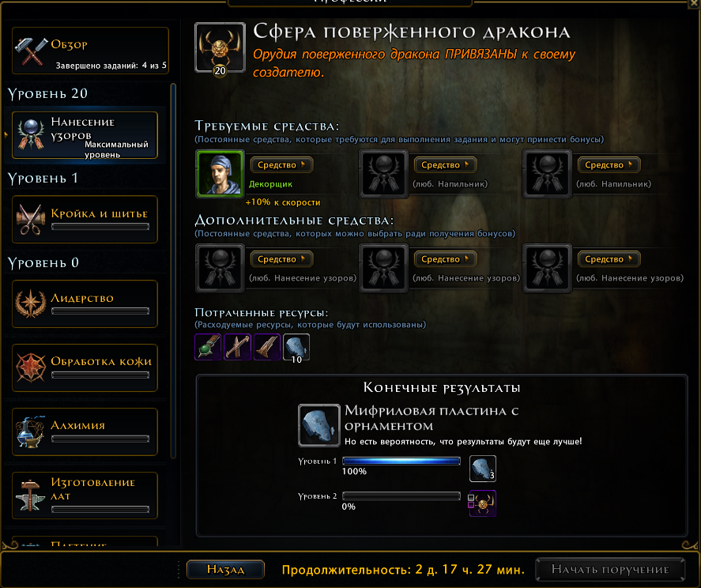Click the mithril plate resource icon with 10

296,347
